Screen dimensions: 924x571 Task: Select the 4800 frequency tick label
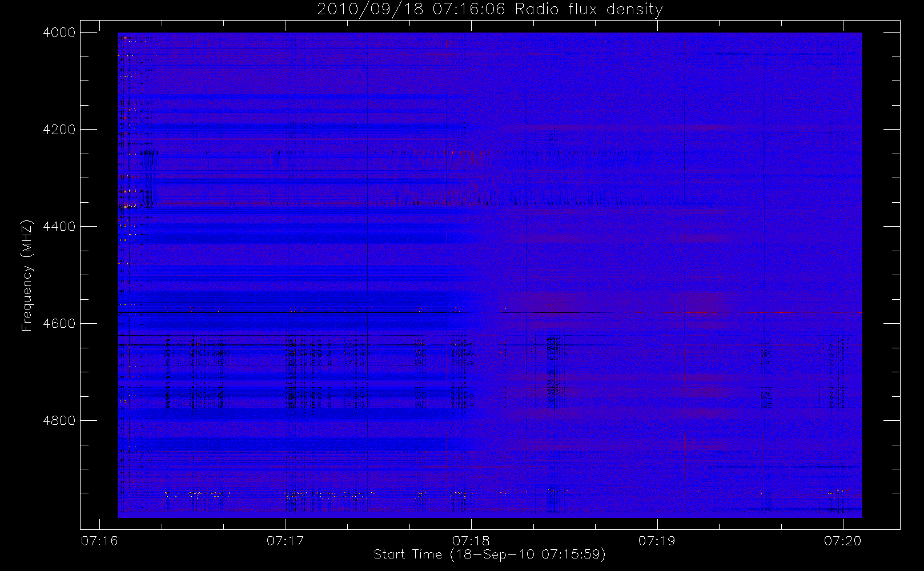click(59, 421)
